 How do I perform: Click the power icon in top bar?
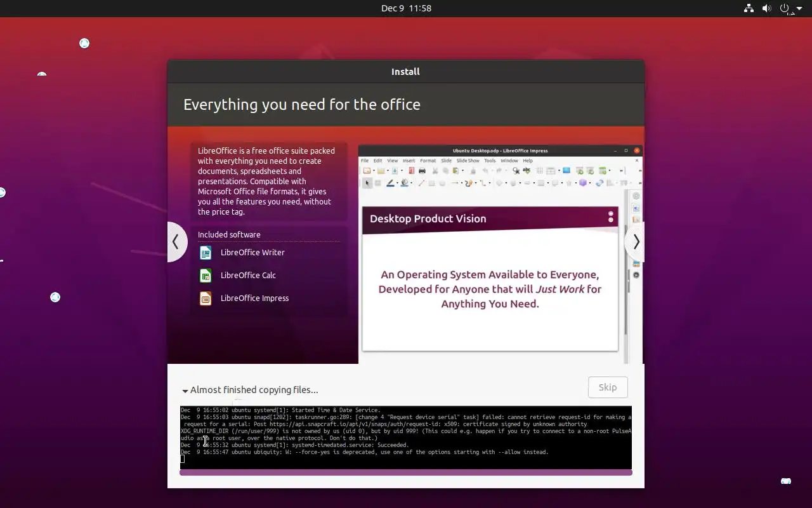click(x=785, y=8)
